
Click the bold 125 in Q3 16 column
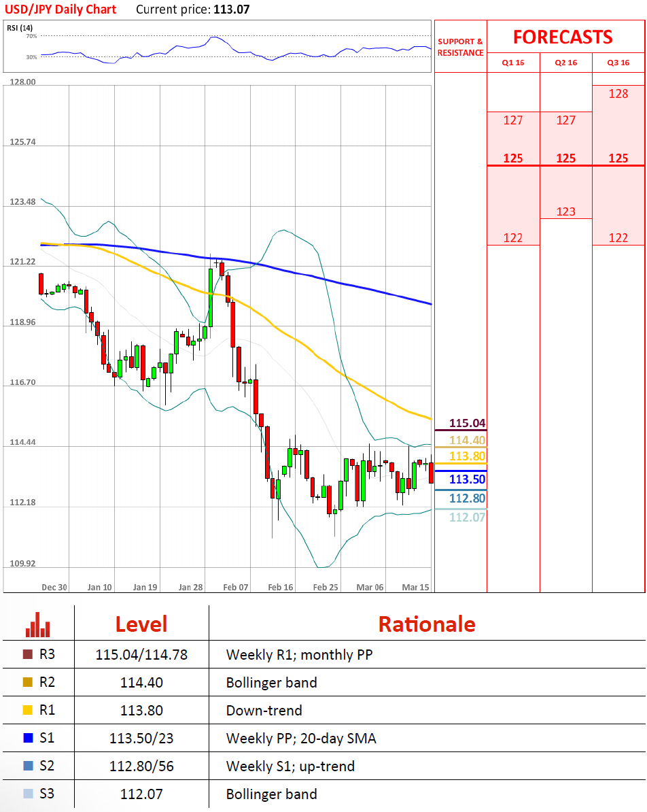pos(618,158)
